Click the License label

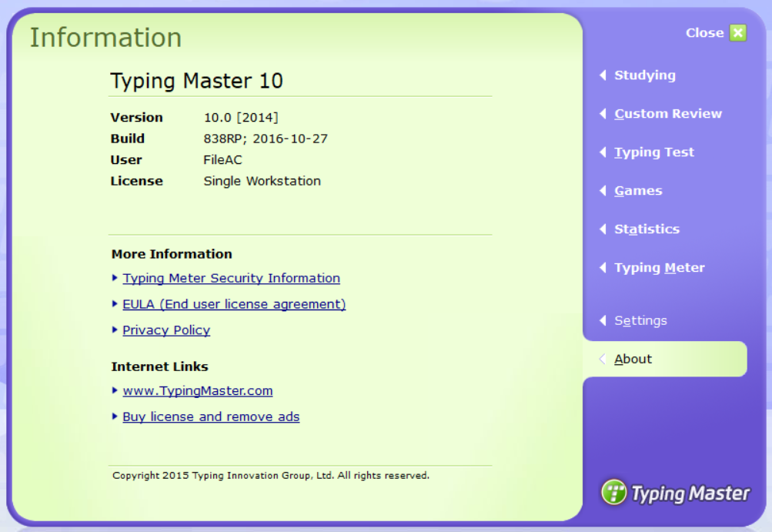point(136,181)
